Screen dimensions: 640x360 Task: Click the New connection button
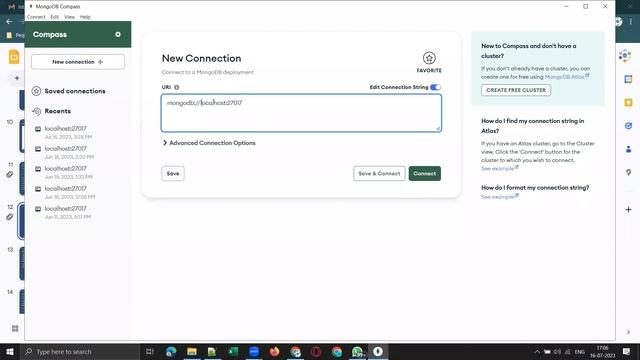point(78,62)
